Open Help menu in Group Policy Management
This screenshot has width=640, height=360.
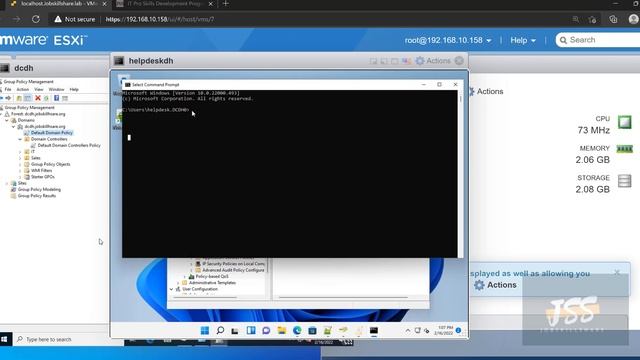(x=74, y=89)
